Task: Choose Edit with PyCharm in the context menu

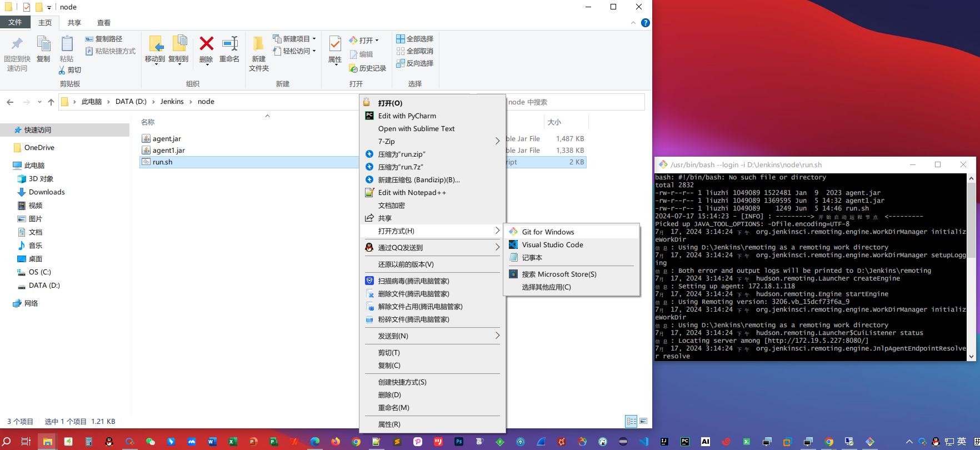Action: pyautogui.click(x=433, y=116)
